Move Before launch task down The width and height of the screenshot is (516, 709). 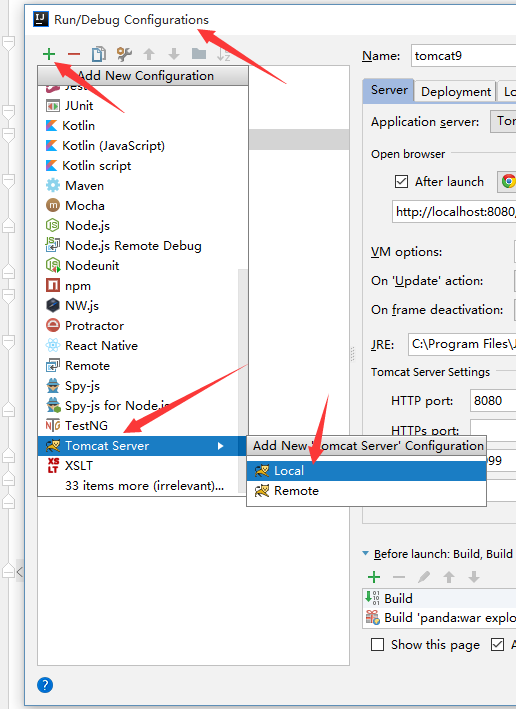(474, 577)
